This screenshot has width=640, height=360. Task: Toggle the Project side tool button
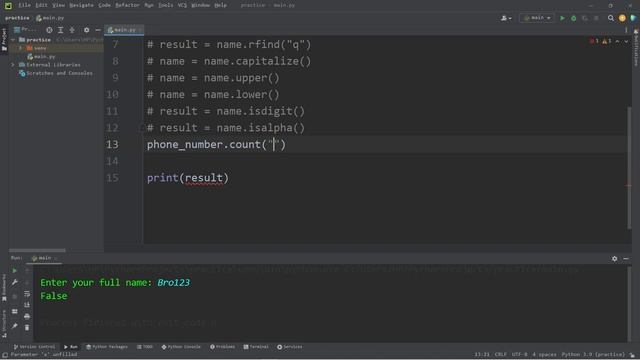tap(4, 40)
